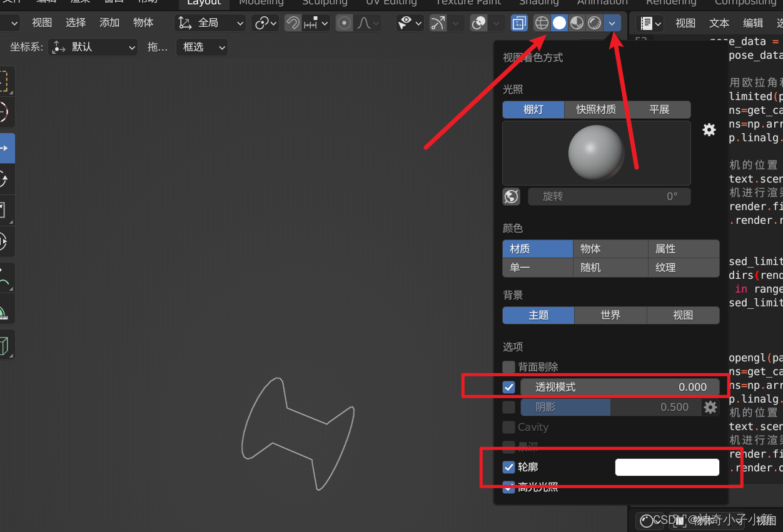This screenshot has width=783, height=532.
Task: Click the studio light sphere preview
Action: [595, 152]
